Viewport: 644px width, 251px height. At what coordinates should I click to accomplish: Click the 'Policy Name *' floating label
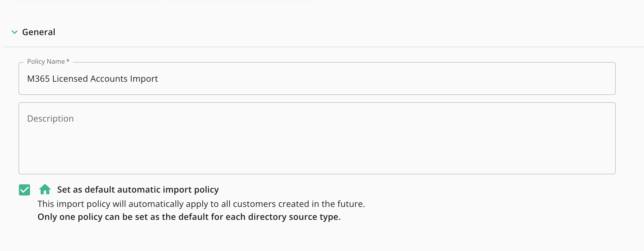coord(48,61)
